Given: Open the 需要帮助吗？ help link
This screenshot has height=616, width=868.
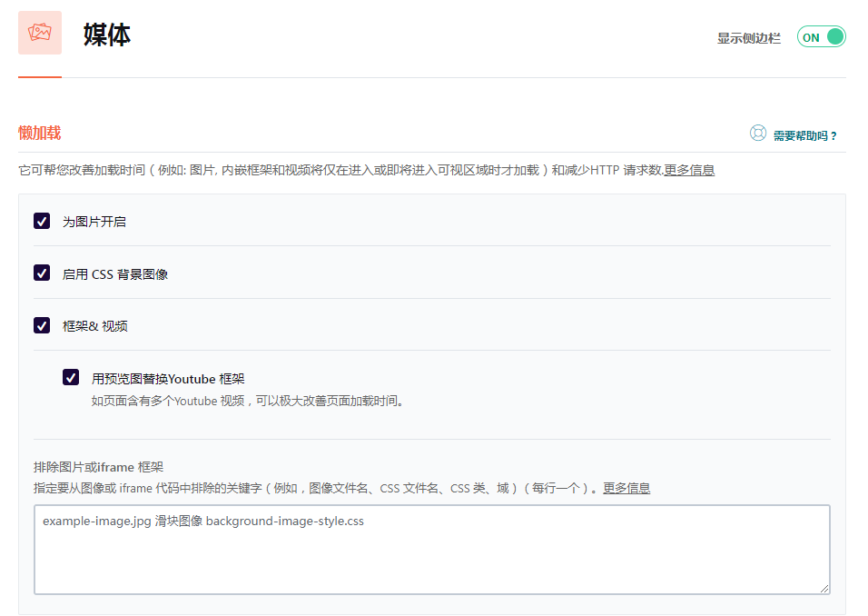Looking at the screenshot, I should pos(804,135).
